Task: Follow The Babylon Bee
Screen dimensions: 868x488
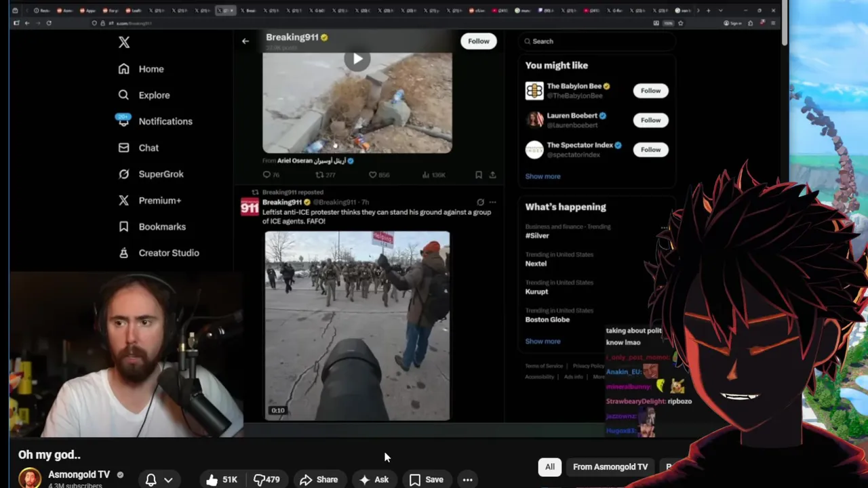Action: (650, 91)
